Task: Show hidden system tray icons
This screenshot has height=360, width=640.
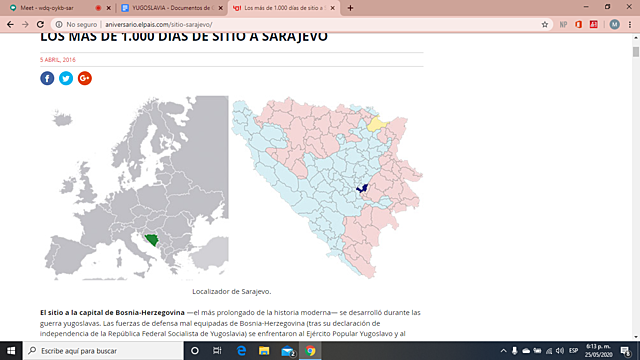Action: click(503, 351)
